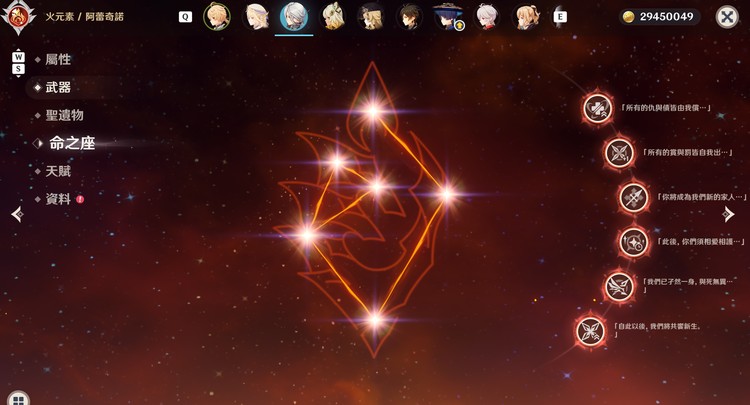Click the text 此後,你們須相愛相護
The height and width of the screenshot is (405, 750).
[x=701, y=242]
